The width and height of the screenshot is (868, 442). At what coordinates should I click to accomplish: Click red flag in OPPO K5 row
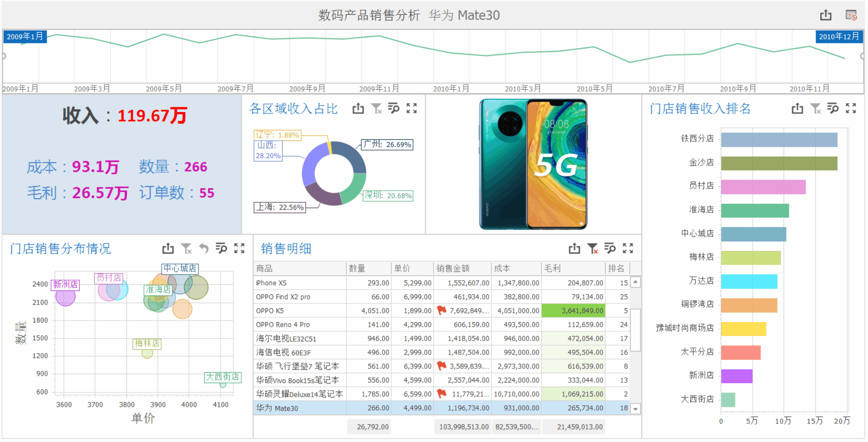[x=441, y=310]
